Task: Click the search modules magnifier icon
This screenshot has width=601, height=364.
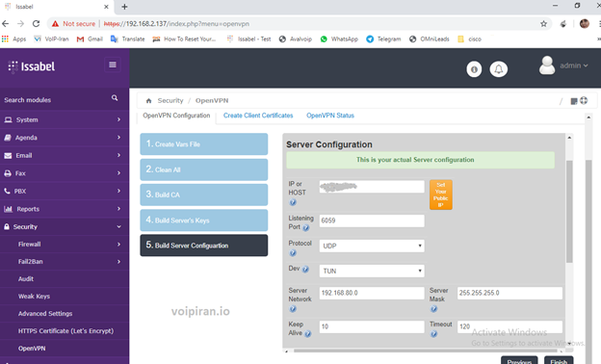Action: pyautogui.click(x=115, y=98)
